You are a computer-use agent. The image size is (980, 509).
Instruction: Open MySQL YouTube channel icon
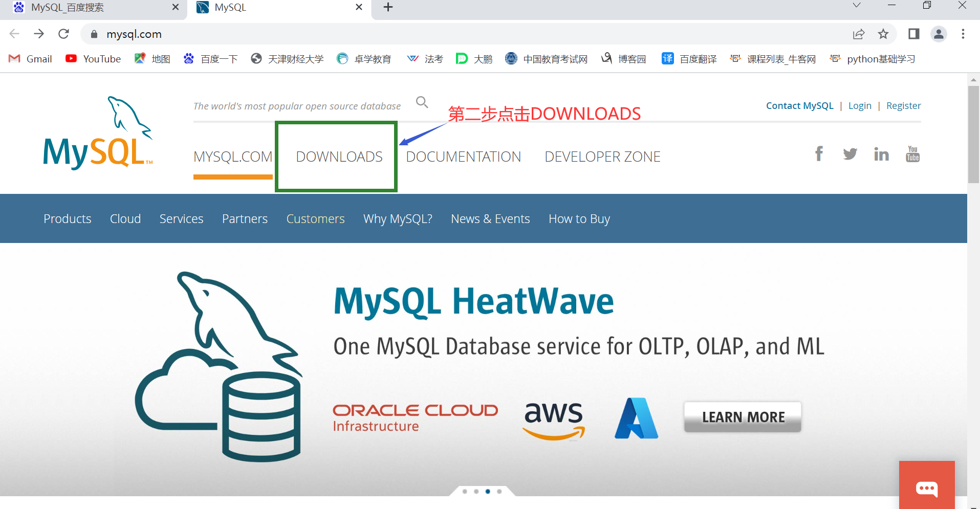[x=913, y=154]
